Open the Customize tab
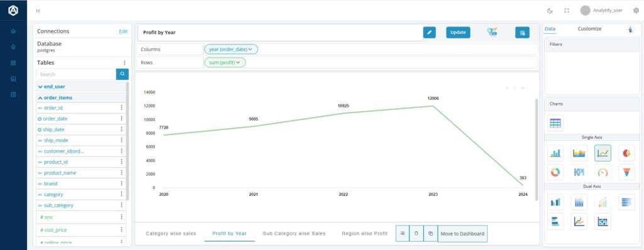Screen dimensions: 644x250 coord(589,29)
